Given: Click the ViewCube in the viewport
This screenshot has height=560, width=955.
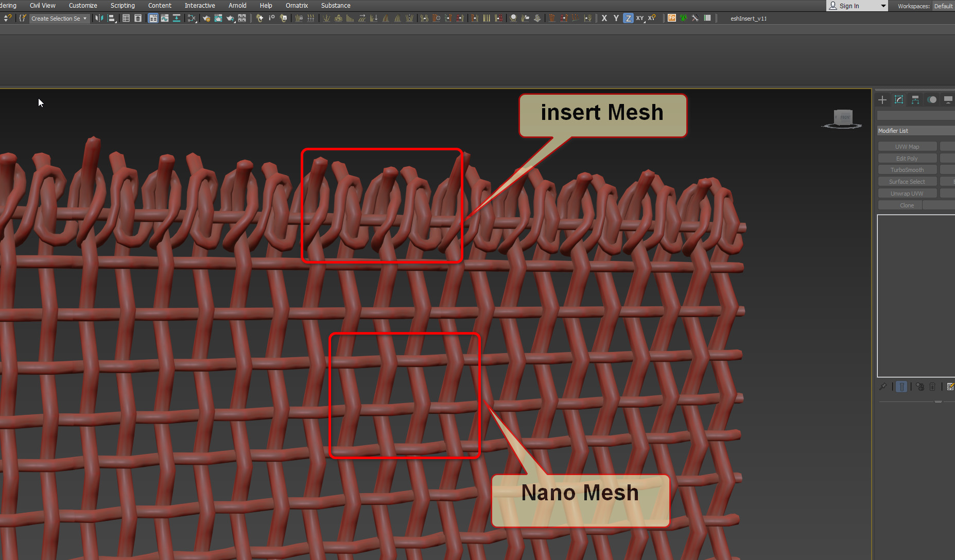Looking at the screenshot, I should 842,119.
